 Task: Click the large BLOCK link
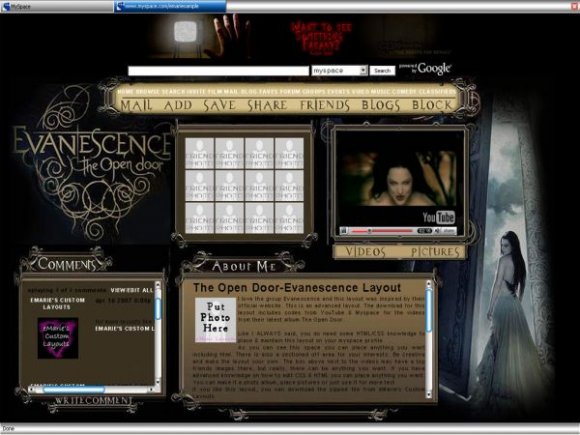click(x=432, y=105)
